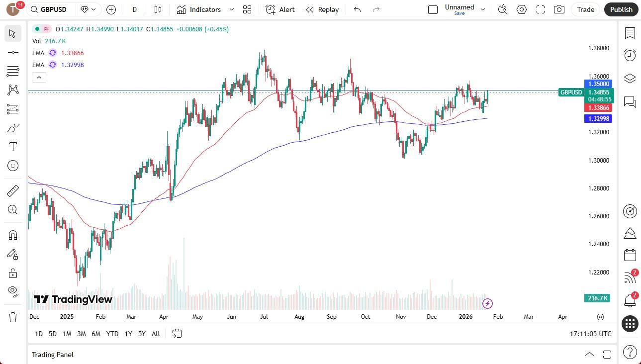
Task: Take a chart snapshot with the camera icon
Action: point(558,9)
